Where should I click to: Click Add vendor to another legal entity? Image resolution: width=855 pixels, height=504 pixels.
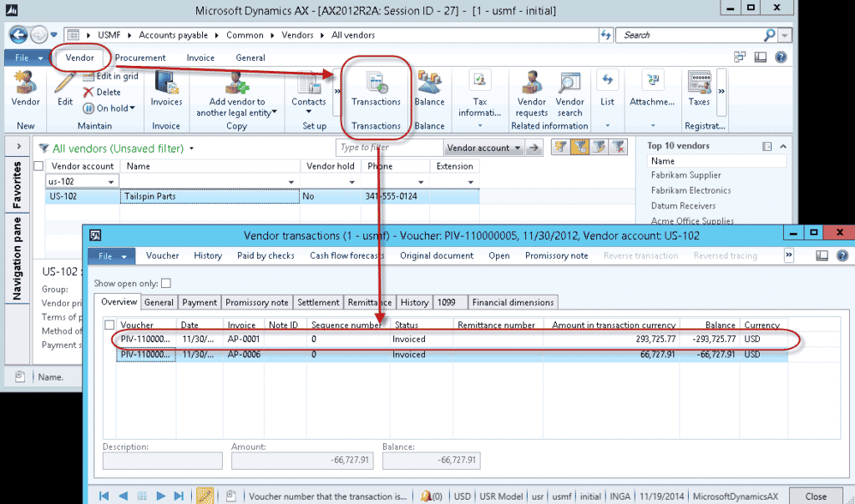[x=236, y=93]
